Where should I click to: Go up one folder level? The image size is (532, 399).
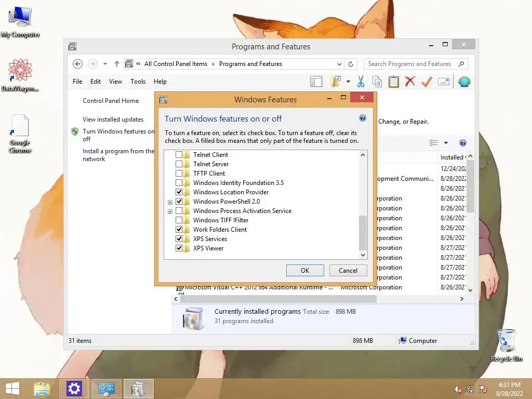117,64
